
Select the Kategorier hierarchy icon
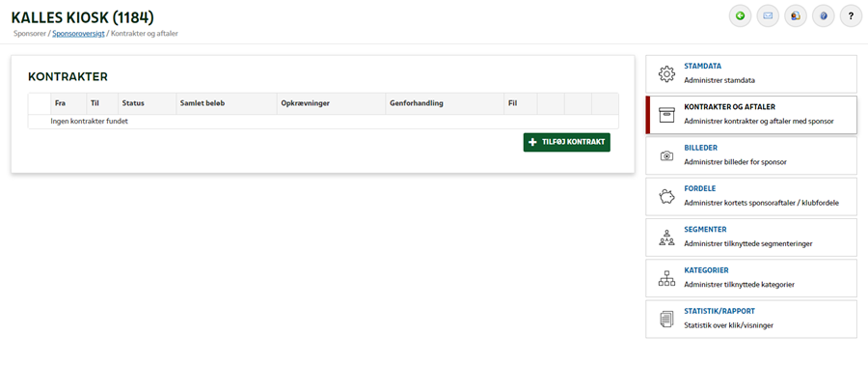click(x=666, y=278)
